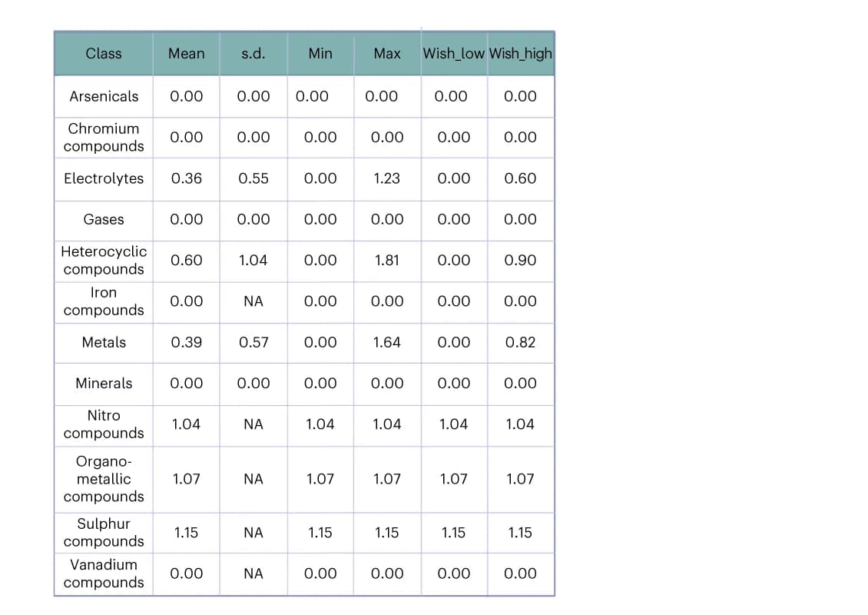
Task: Click Arsenicals mean value 0.00
Action: point(187,96)
